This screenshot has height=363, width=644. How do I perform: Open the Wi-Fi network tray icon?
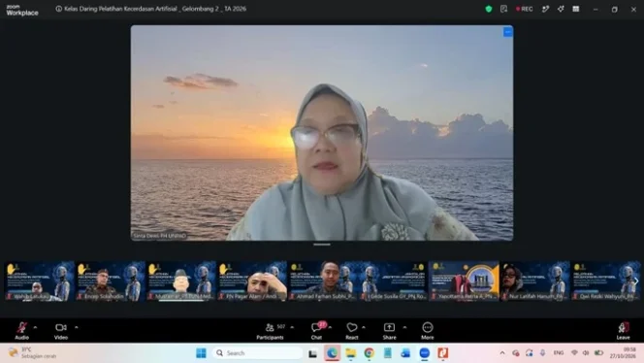pos(574,352)
